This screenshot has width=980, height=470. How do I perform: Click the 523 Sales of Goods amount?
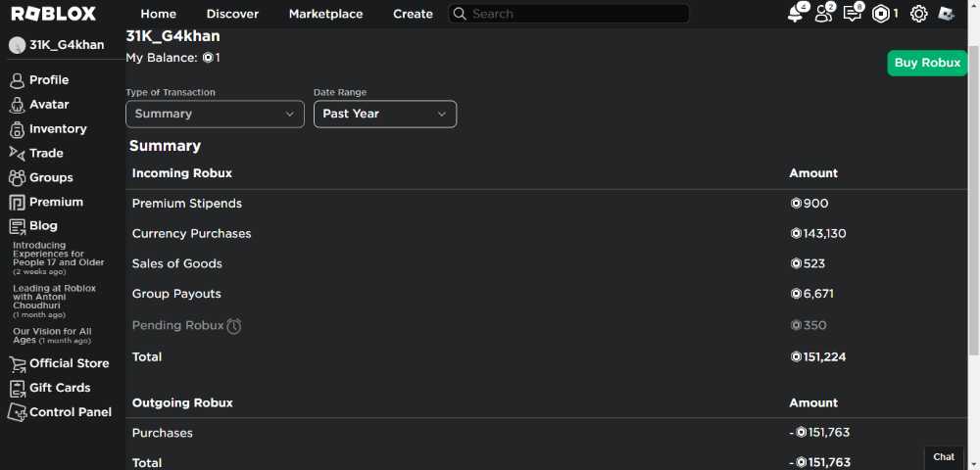click(808, 263)
